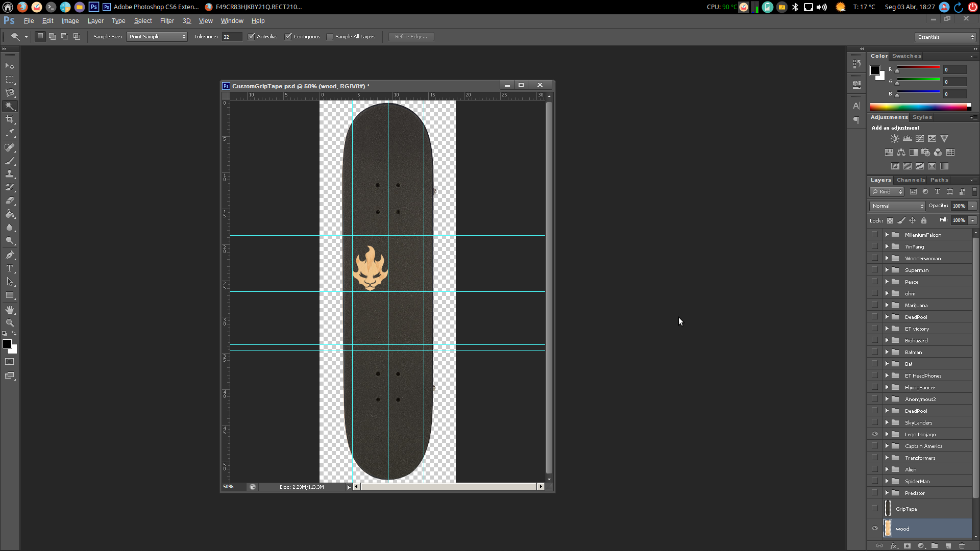Show the GripTape layer
This screenshot has width=980, height=551.
[x=875, y=509]
